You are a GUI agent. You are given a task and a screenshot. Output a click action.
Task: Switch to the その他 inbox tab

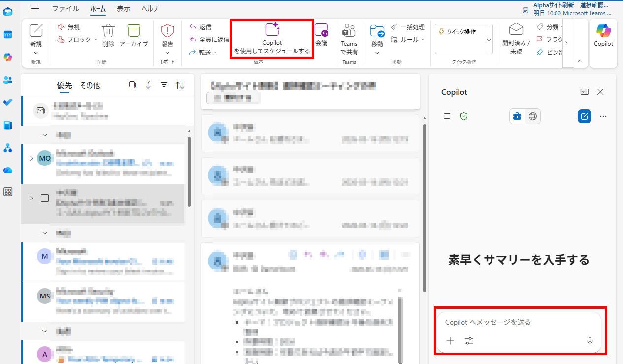(x=90, y=85)
